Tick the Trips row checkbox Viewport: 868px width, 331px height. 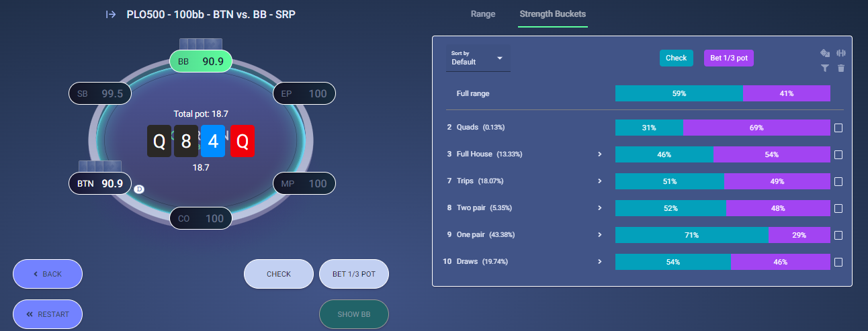pyautogui.click(x=838, y=181)
